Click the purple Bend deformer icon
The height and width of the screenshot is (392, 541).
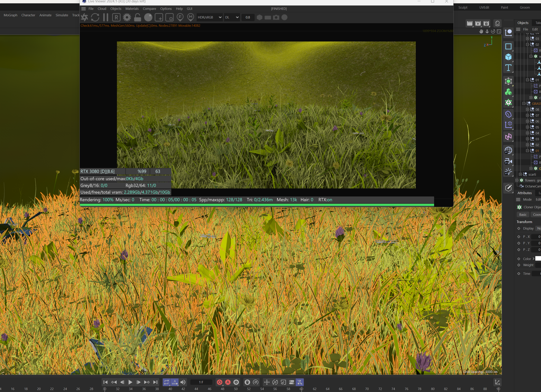508,114
